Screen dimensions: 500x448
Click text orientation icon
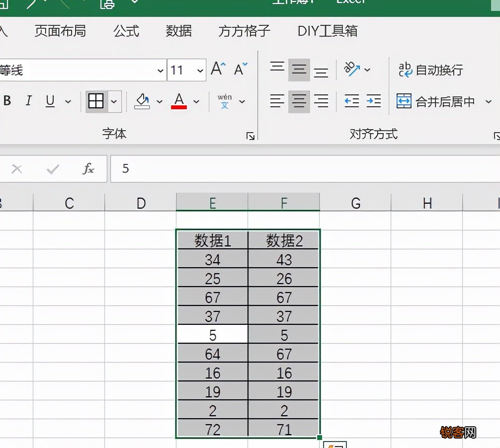point(352,69)
